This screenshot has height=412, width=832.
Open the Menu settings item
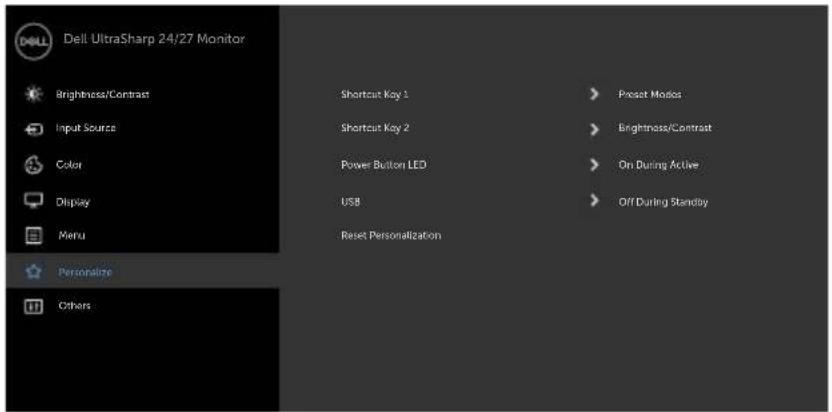point(72,235)
